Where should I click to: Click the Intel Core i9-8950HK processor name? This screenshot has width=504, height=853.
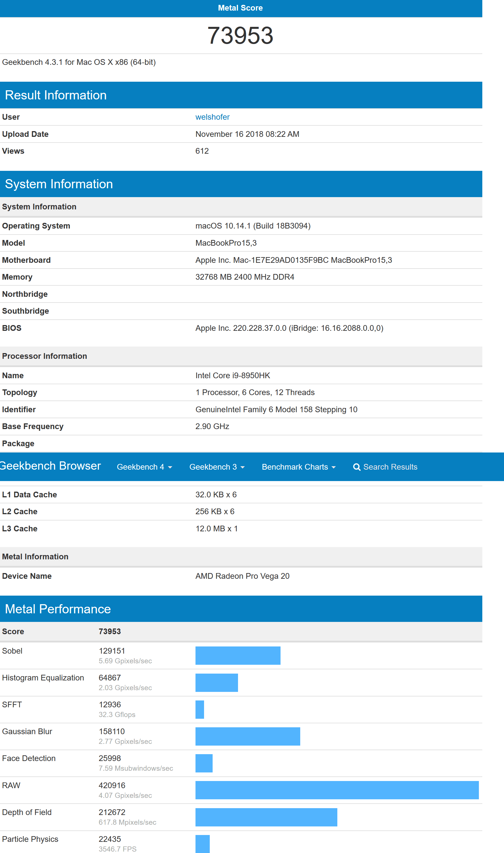(233, 376)
